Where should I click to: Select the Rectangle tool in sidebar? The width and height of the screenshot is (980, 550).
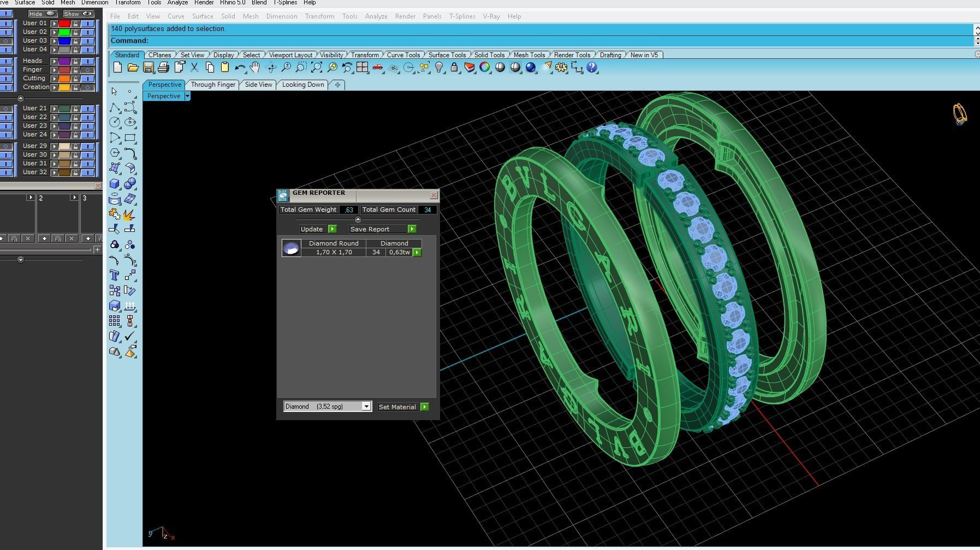[130, 137]
